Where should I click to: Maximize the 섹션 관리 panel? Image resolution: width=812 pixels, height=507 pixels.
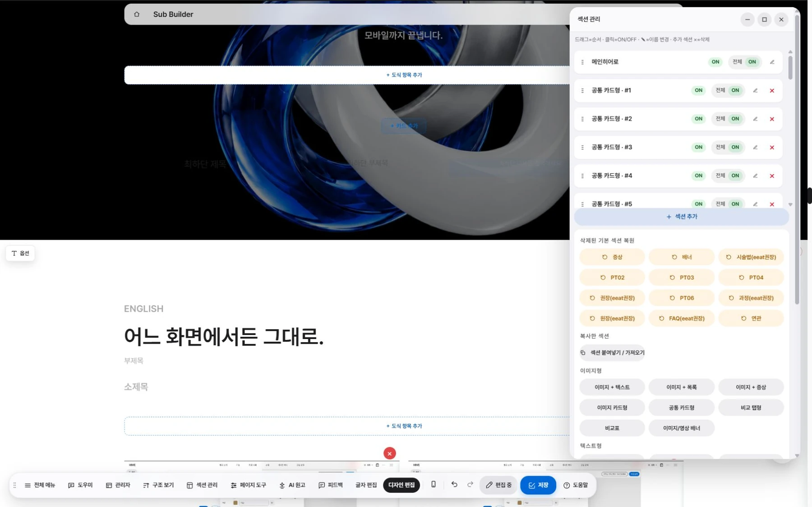point(764,19)
